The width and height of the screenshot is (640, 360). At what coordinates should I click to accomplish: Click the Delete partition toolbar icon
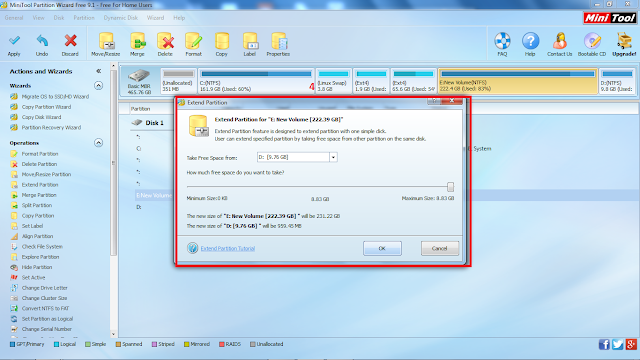click(x=165, y=41)
